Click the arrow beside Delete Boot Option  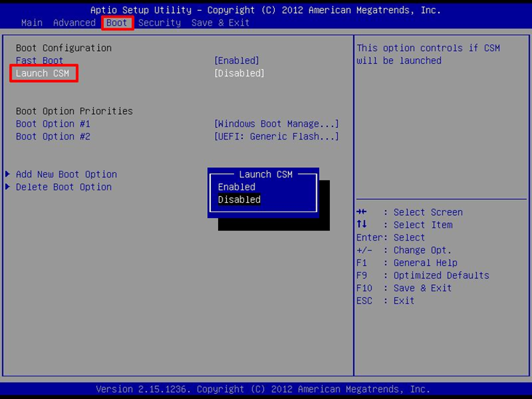tap(7, 188)
